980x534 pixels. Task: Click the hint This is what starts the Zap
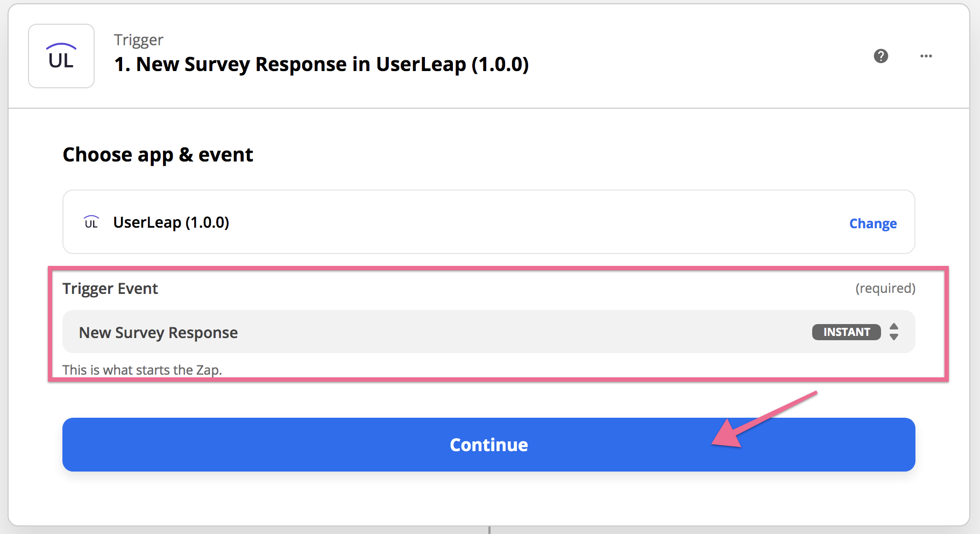(142, 370)
